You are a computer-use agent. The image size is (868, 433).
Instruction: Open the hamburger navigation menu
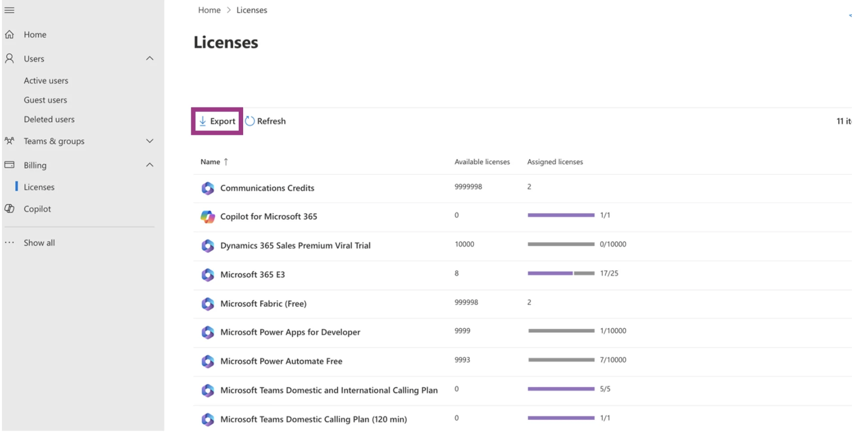(9, 10)
